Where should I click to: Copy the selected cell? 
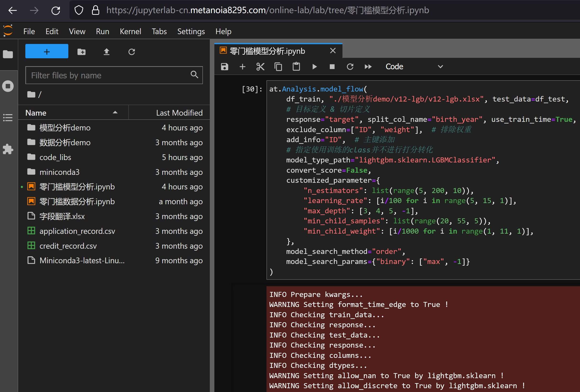pyautogui.click(x=278, y=67)
